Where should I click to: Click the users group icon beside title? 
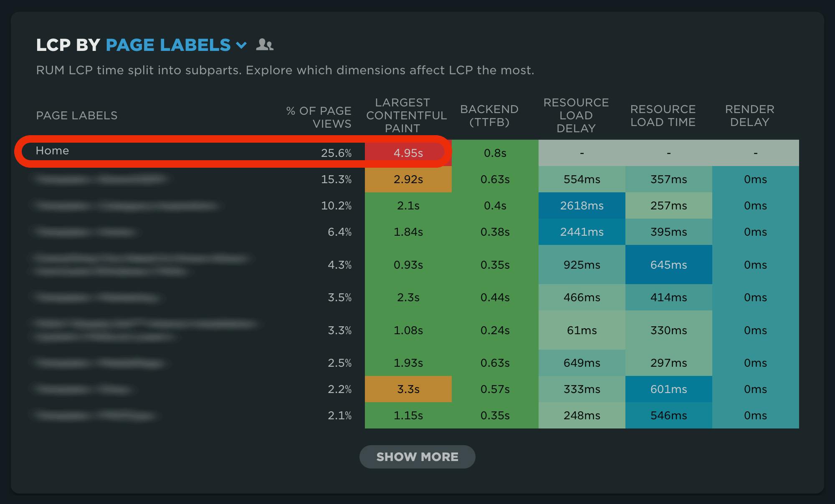(265, 45)
